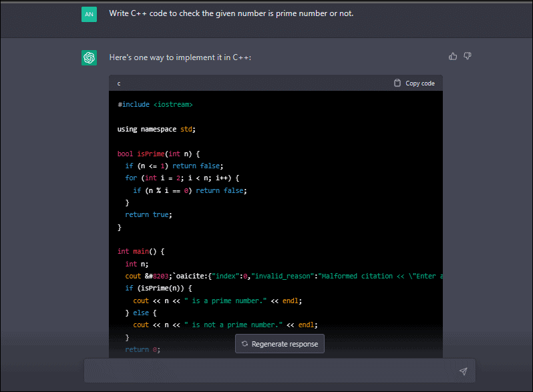Click the "c" language label in code header

[x=120, y=83]
